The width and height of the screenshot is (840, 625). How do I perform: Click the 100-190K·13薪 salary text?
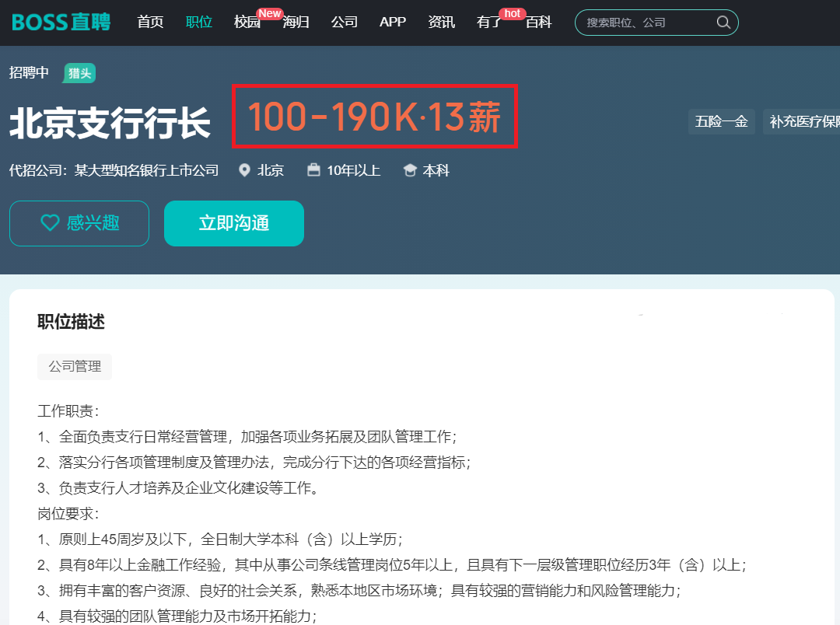tap(374, 117)
